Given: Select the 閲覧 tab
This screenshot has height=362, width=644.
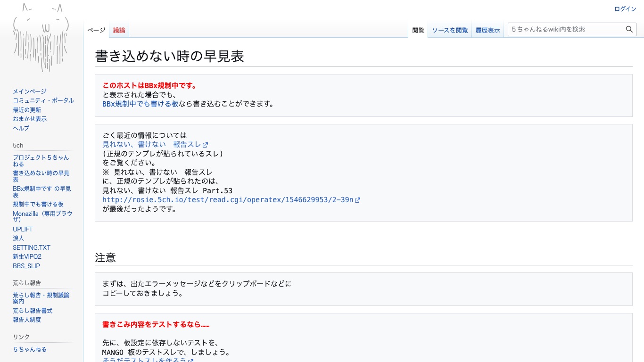Looking at the screenshot, I should [x=418, y=30].
